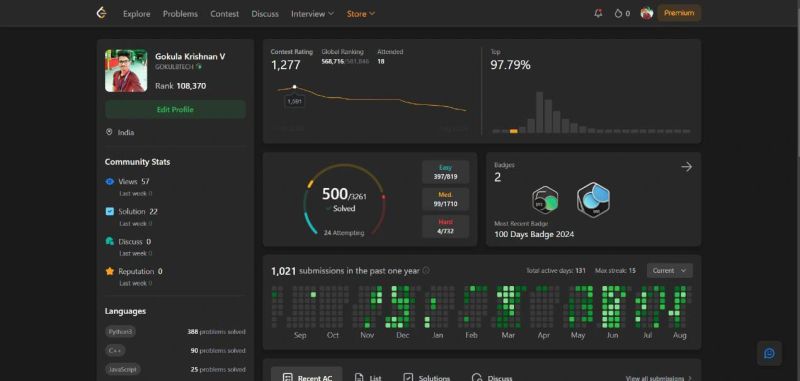The width and height of the screenshot is (800, 381).
Task: Click the C++ language tag
Action: (115, 350)
